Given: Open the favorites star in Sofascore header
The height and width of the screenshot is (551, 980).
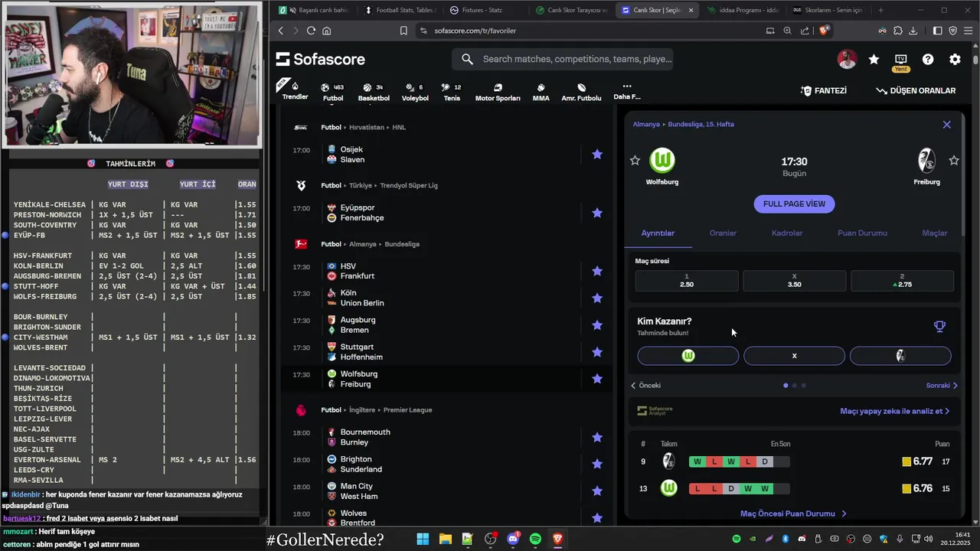Looking at the screenshot, I should [874, 59].
